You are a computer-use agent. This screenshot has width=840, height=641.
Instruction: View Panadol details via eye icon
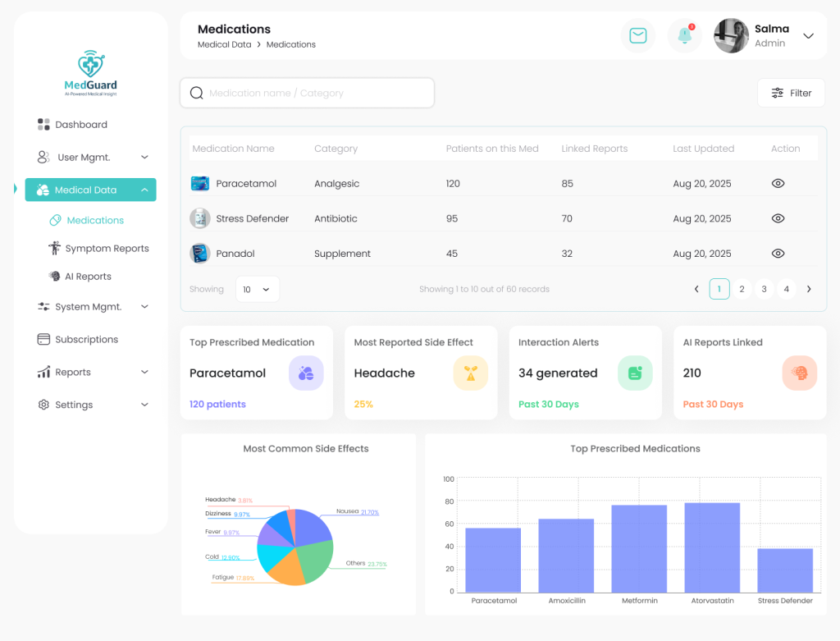[778, 254]
